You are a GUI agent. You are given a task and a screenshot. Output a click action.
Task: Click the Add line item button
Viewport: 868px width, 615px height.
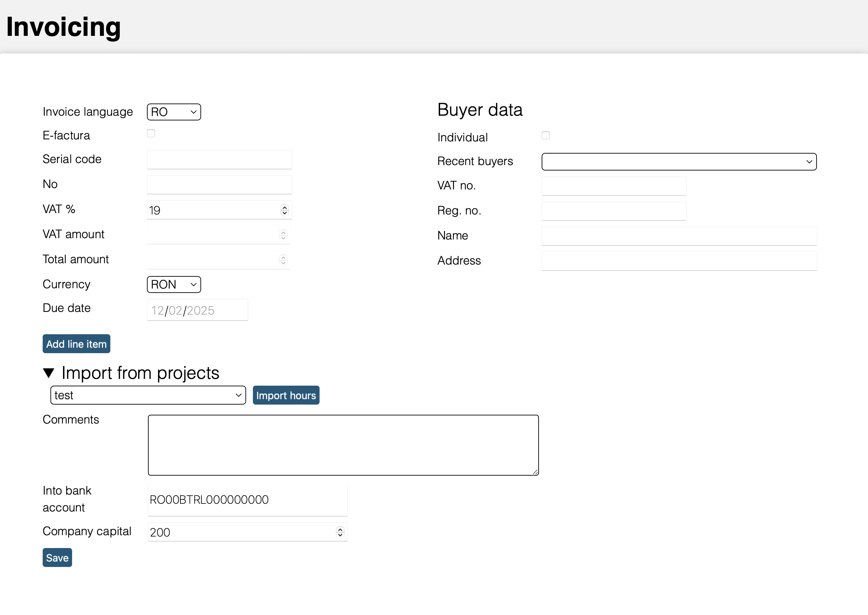[77, 344]
